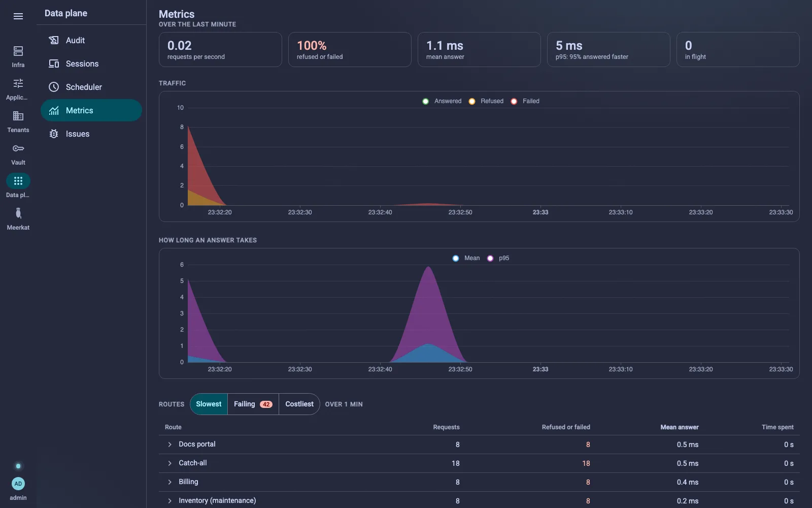Switch to the Costliest routes tab

coord(299,404)
